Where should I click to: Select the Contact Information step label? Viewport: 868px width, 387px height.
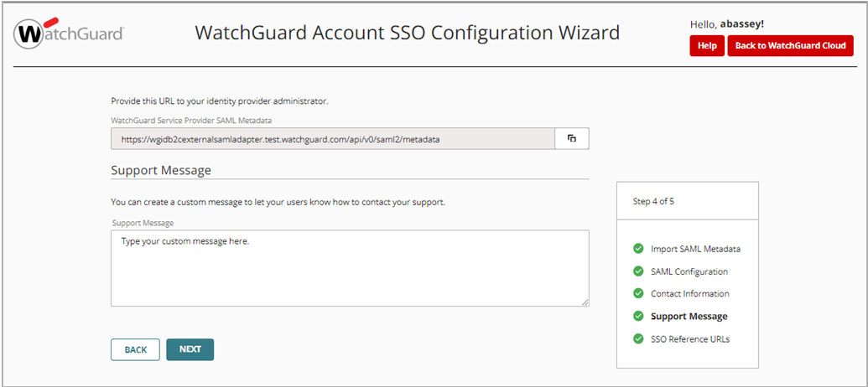690,294
